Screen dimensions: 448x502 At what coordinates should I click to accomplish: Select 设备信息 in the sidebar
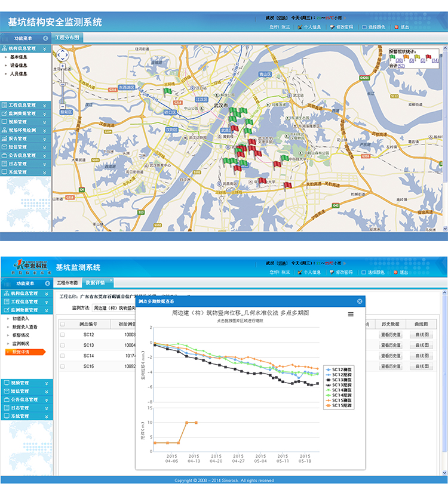tap(18, 66)
